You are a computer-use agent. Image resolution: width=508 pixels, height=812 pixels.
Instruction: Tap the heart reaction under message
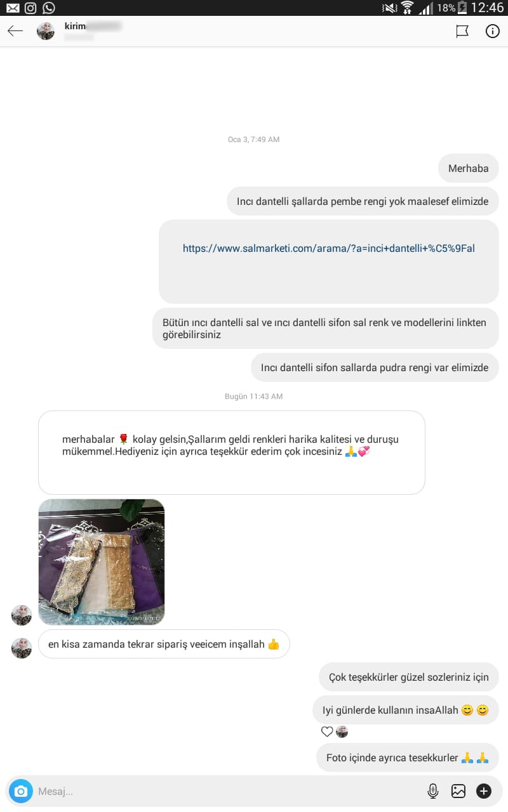pos(327,731)
